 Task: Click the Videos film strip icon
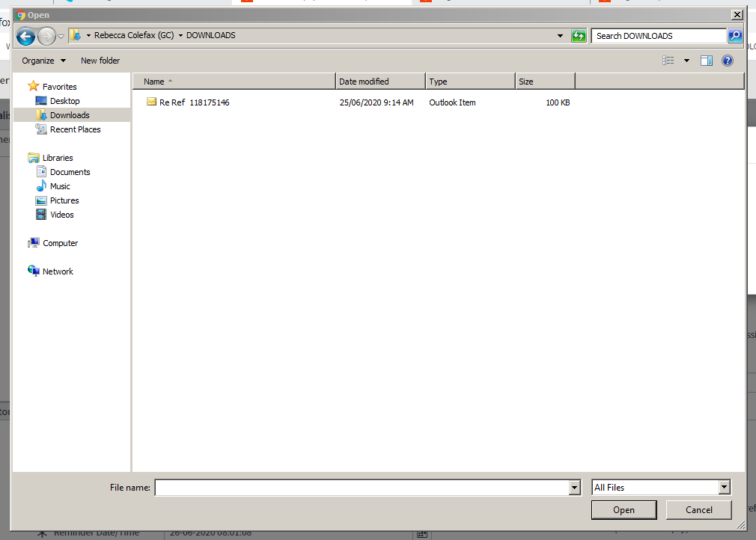pyautogui.click(x=41, y=215)
